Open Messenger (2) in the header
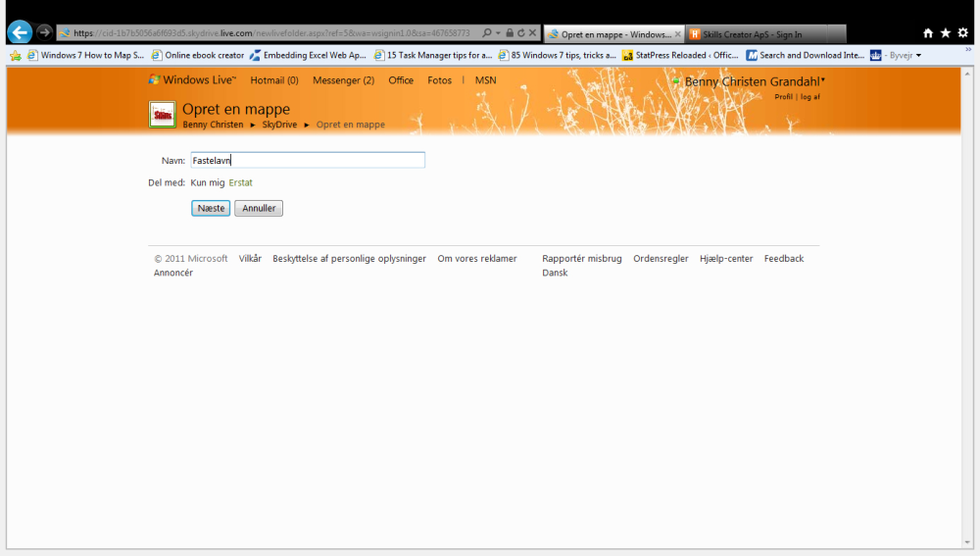This screenshot has width=980, height=556. tap(343, 80)
